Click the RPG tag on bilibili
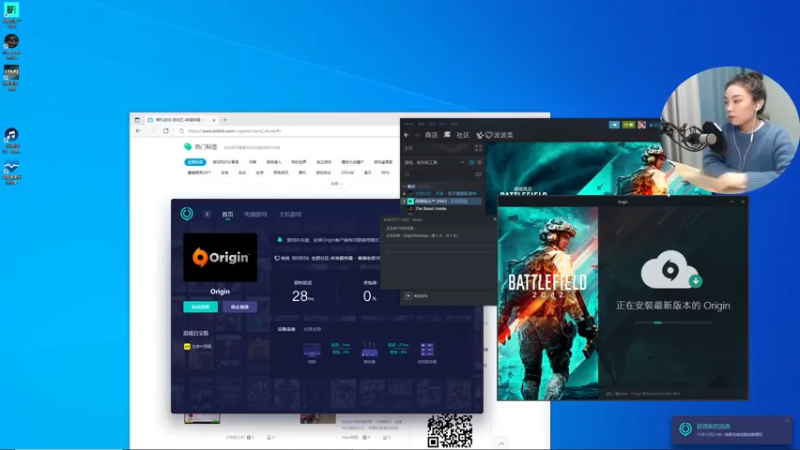The height and width of the screenshot is (450, 800). click(385, 173)
